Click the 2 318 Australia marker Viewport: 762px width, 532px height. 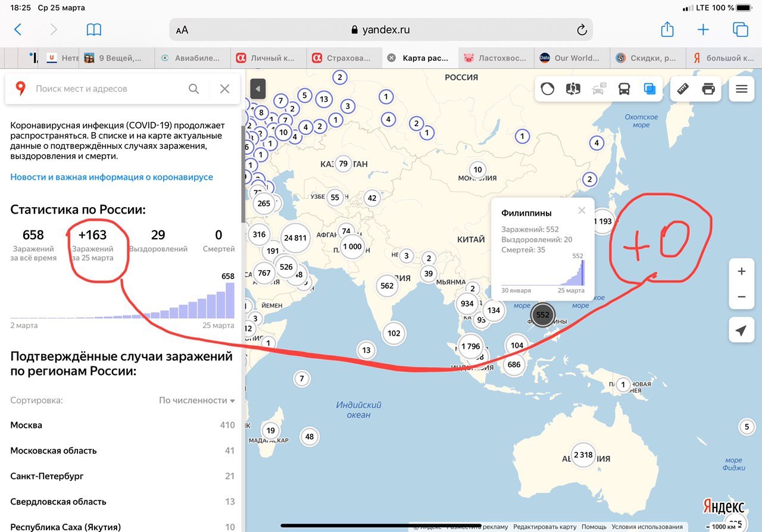tap(583, 455)
